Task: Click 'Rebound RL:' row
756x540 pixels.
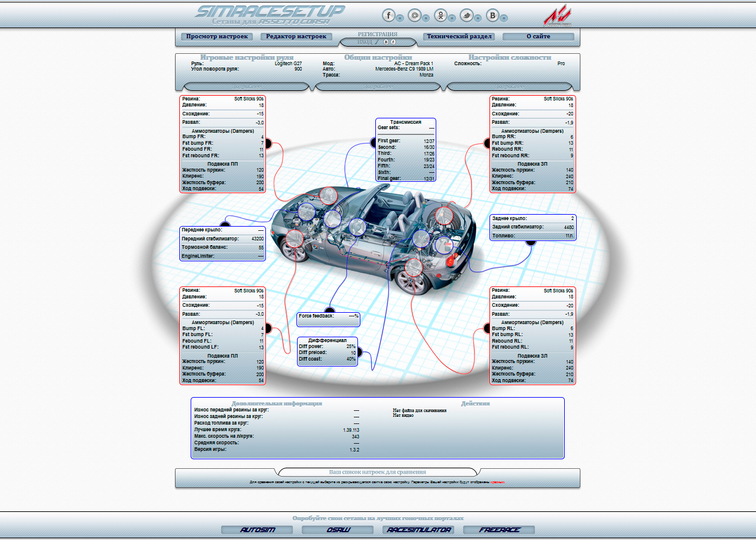Action: click(x=532, y=341)
